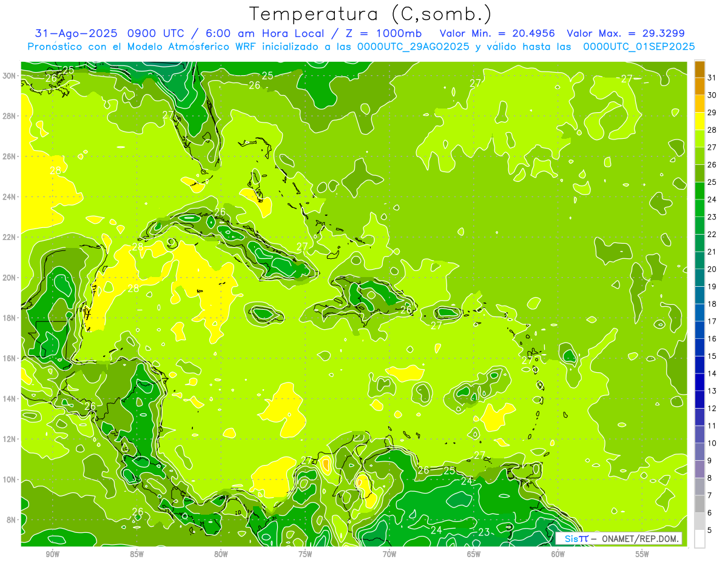Click latitude axis label '10N'
This screenshot has width=728, height=562.
coord(9,480)
